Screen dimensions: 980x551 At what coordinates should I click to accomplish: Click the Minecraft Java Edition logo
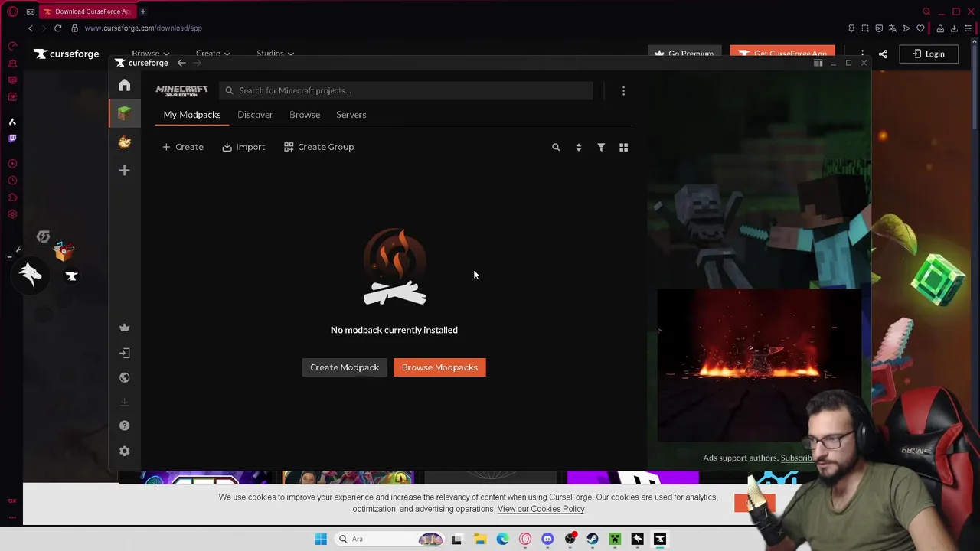tap(181, 90)
